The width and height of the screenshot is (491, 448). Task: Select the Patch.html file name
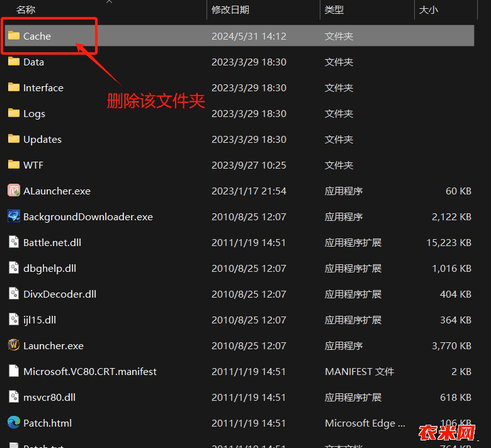[x=47, y=423]
